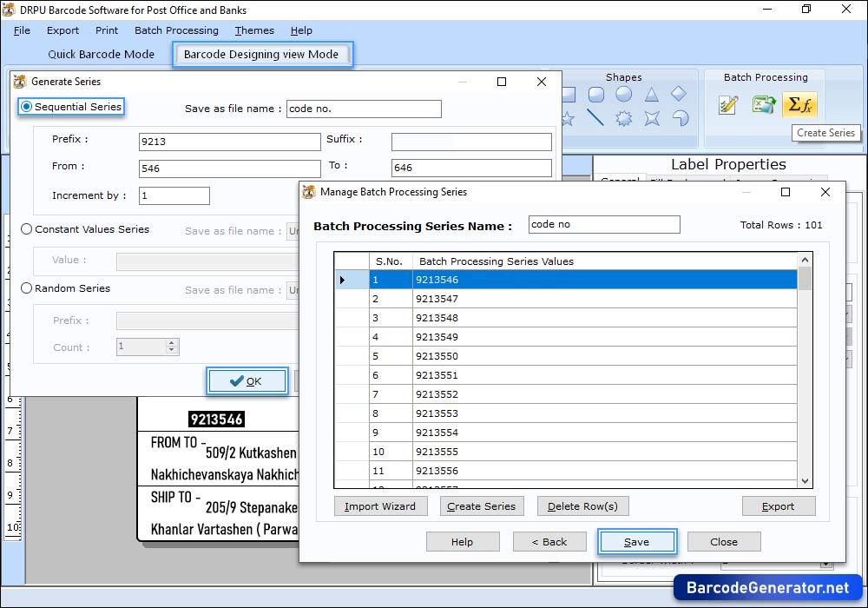868x608 pixels.
Task: Click the Label Properties panel heading
Action: [x=728, y=164]
